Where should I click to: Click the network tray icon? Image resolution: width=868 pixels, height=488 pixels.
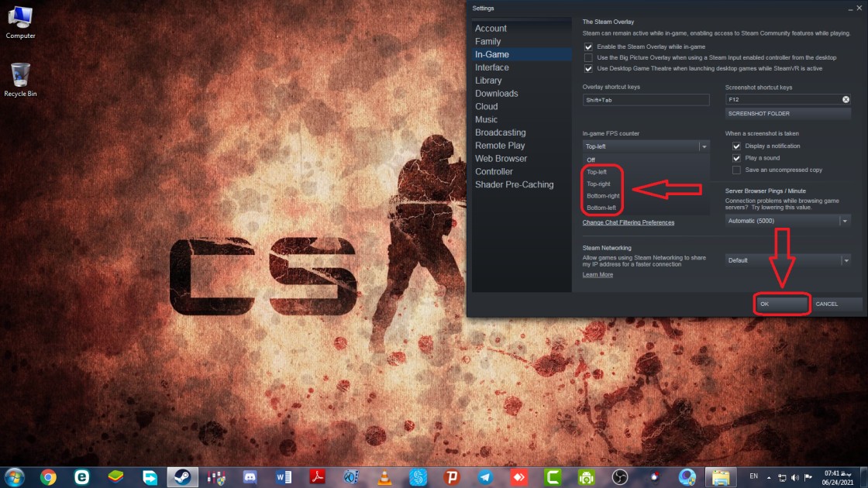pos(782,477)
